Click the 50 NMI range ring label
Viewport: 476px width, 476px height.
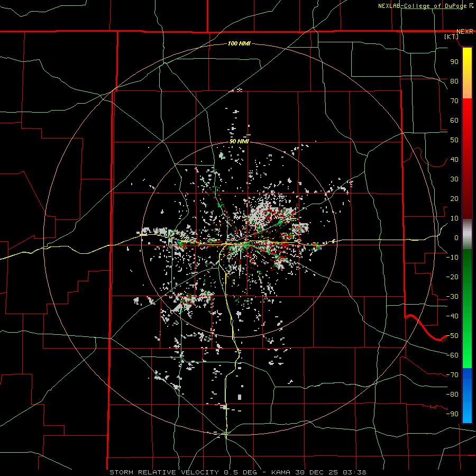point(239,141)
